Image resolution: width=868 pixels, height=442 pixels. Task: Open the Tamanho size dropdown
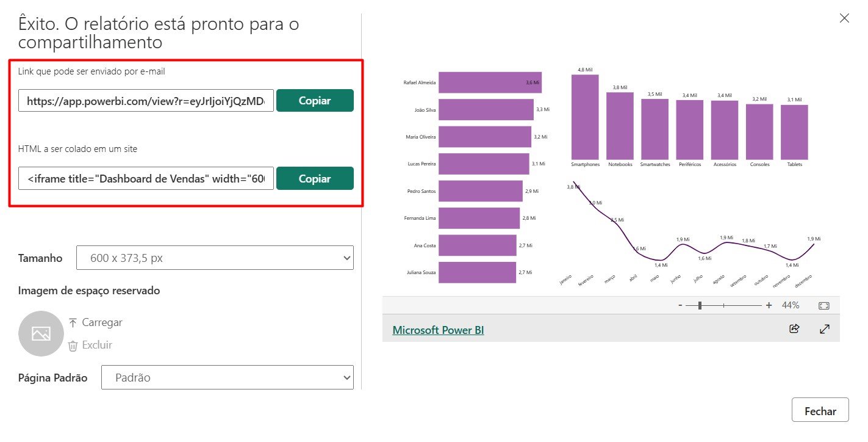coord(215,258)
